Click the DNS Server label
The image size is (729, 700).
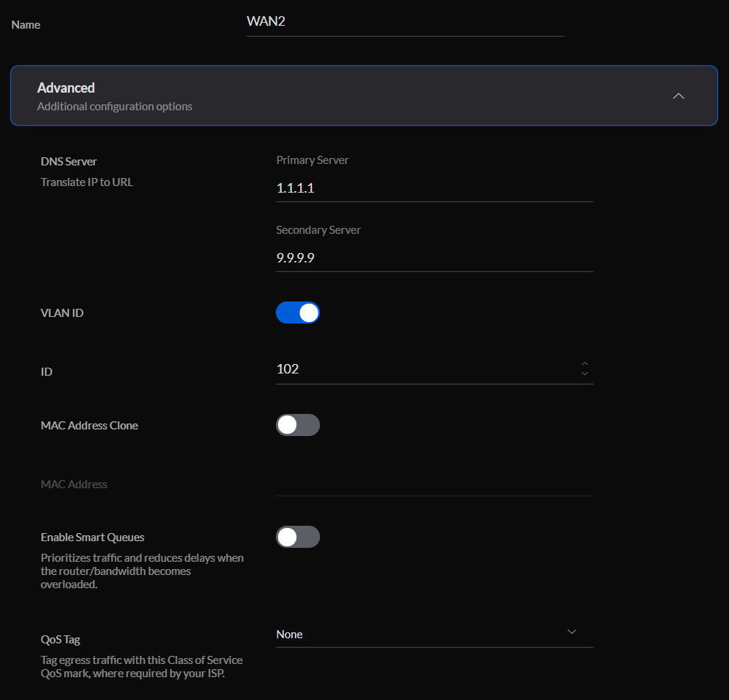69,161
